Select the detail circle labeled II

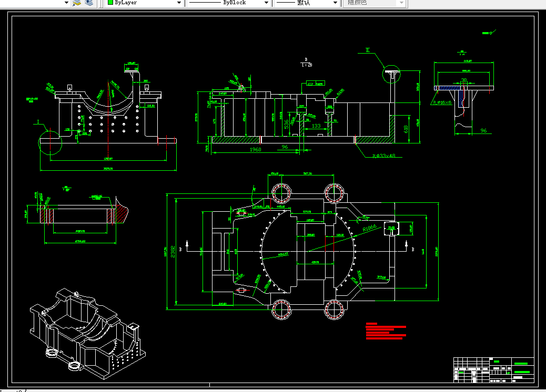pyautogui.click(x=391, y=74)
